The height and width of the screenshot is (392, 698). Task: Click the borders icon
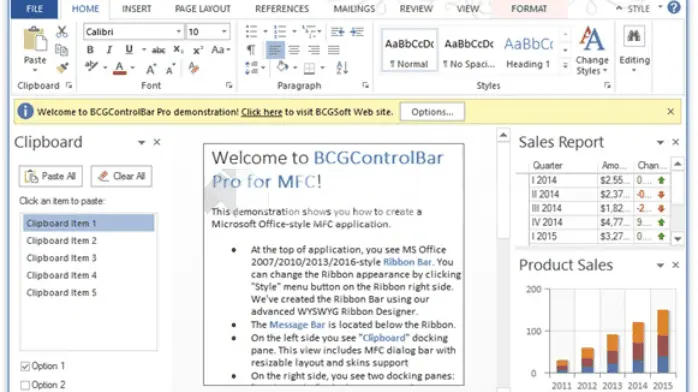[x=309, y=68]
